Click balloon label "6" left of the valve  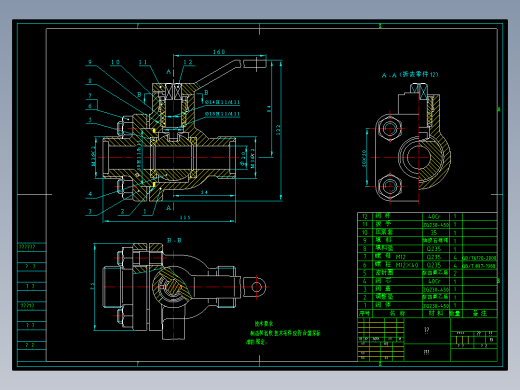[90, 106]
